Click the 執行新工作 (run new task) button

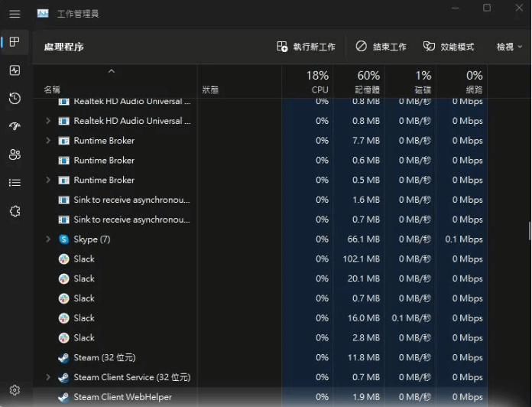[306, 47]
